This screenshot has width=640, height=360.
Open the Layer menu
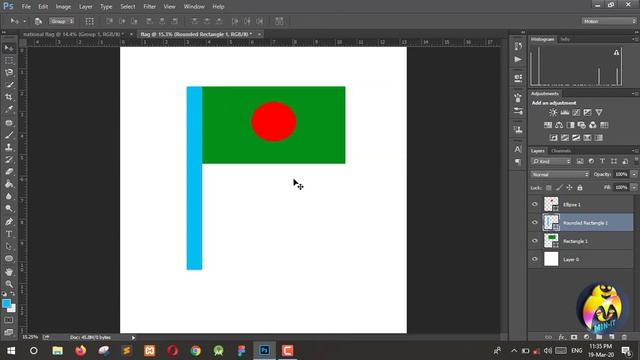[x=85, y=7]
